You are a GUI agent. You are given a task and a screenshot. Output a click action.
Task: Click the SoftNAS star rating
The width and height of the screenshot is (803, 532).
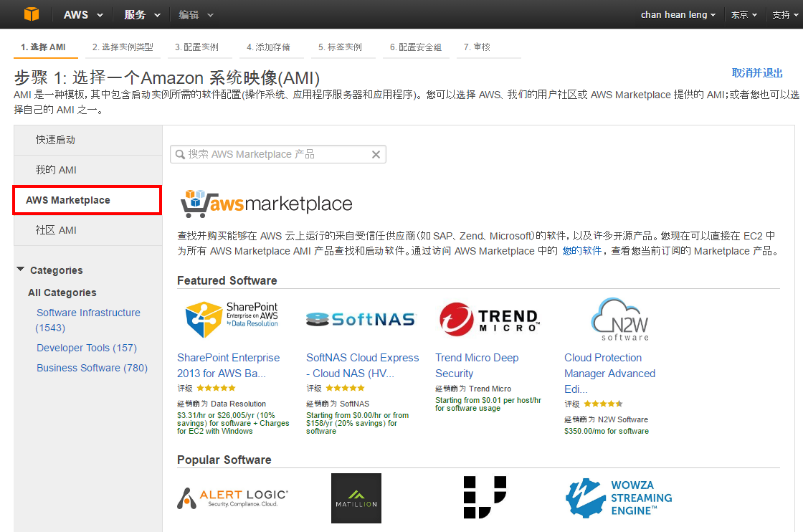(345, 388)
